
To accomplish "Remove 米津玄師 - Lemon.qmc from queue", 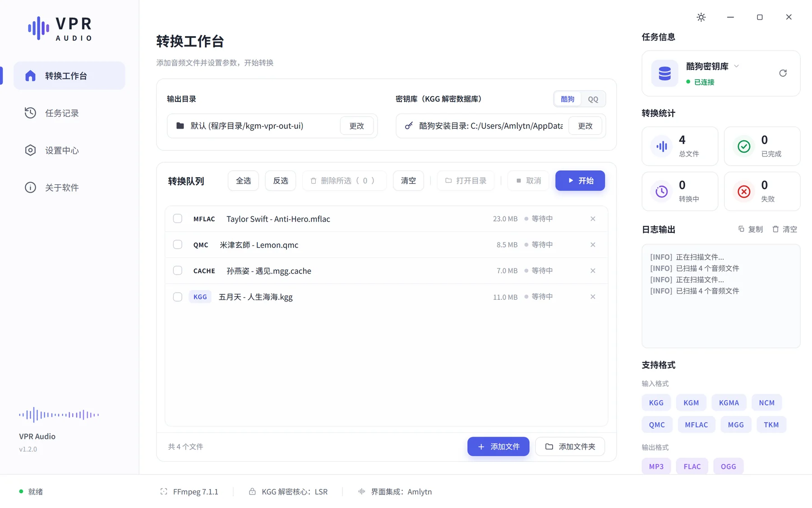I will [x=593, y=245].
